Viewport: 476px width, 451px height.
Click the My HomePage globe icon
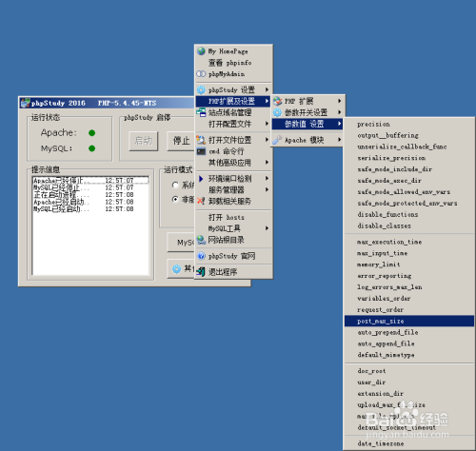point(201,51)
